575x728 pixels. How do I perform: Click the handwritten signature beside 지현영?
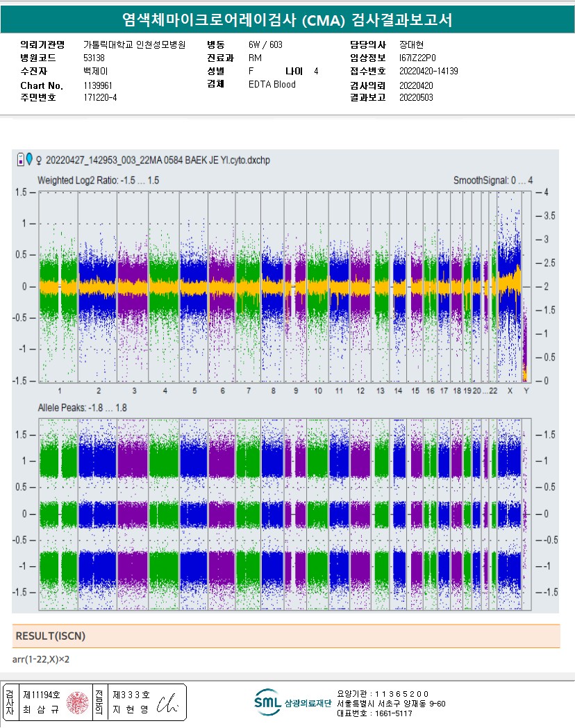click(169, 703)
